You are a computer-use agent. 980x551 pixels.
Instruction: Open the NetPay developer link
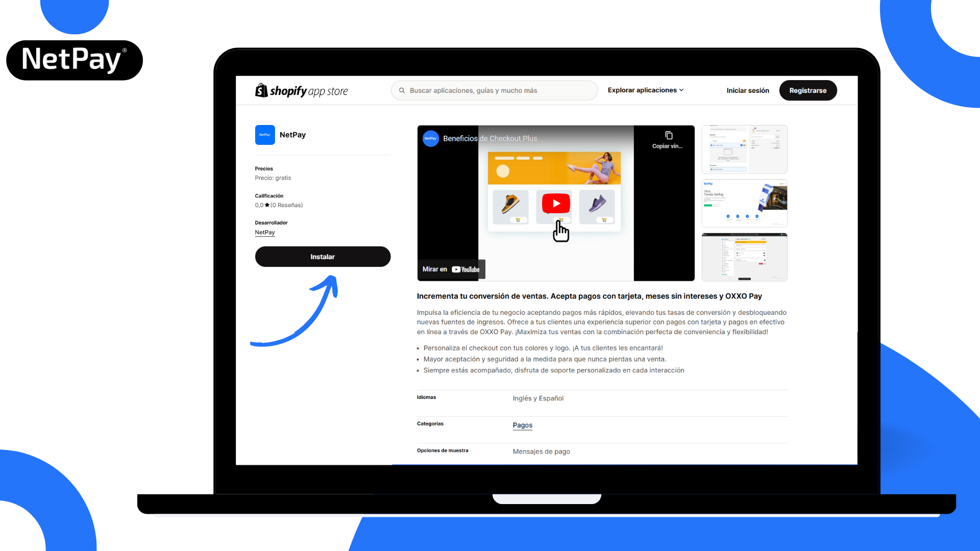click(x=264, y=232)
